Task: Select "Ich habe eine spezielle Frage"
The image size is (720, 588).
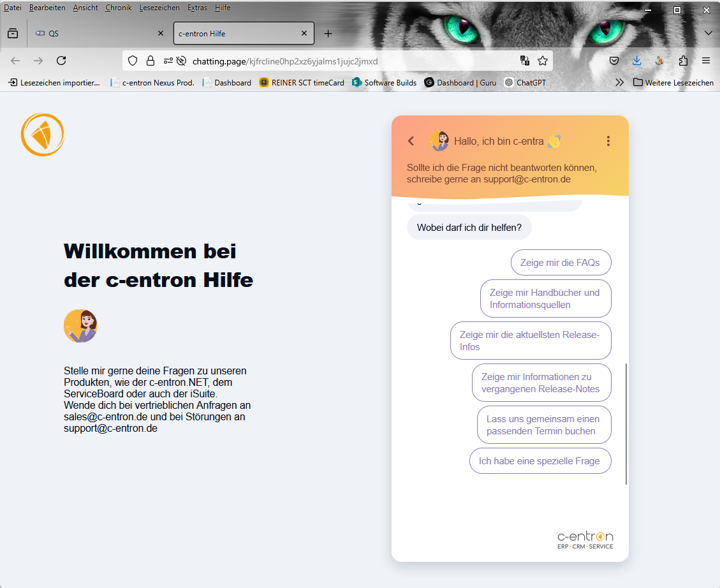Action: click(x=540, y=461)
